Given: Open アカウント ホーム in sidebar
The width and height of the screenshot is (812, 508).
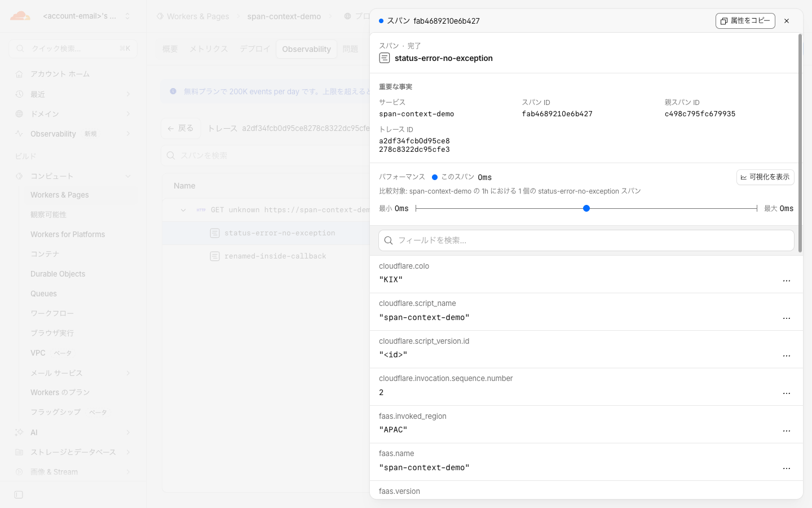Looking at the screenshot, I should pos(73,74).
